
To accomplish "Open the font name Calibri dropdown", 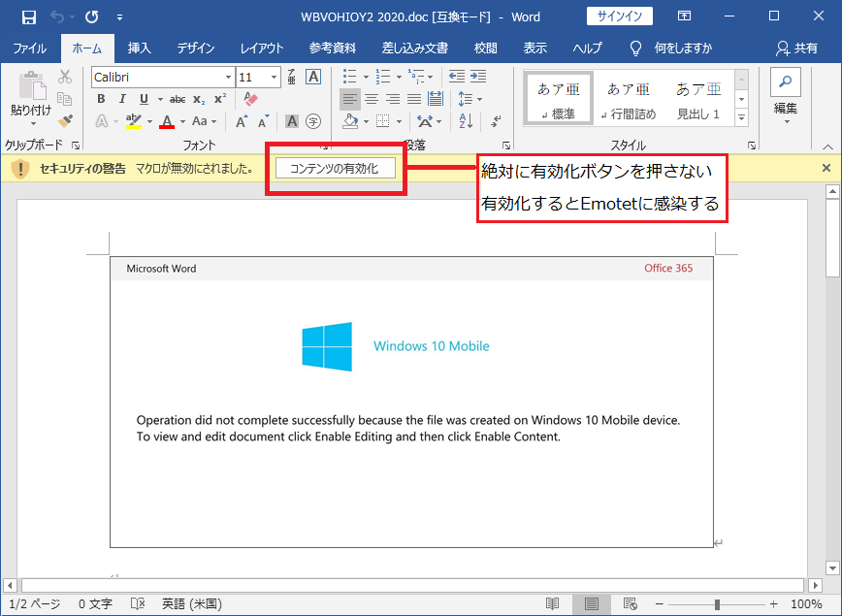I will pyautogui.click(x=228, y=78).
